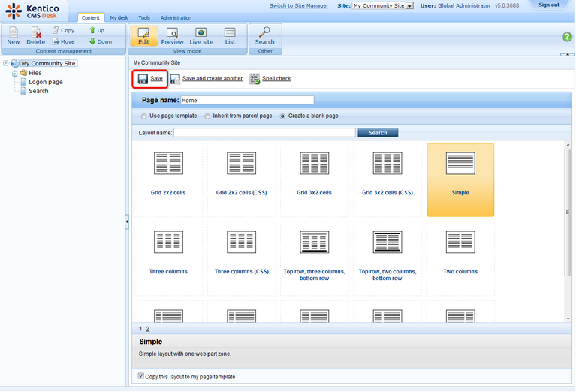Select Top row, three columns, bottom row layout
Viewport: 576px width, 392px height.
pyautogui.click(x=314, y=258)
